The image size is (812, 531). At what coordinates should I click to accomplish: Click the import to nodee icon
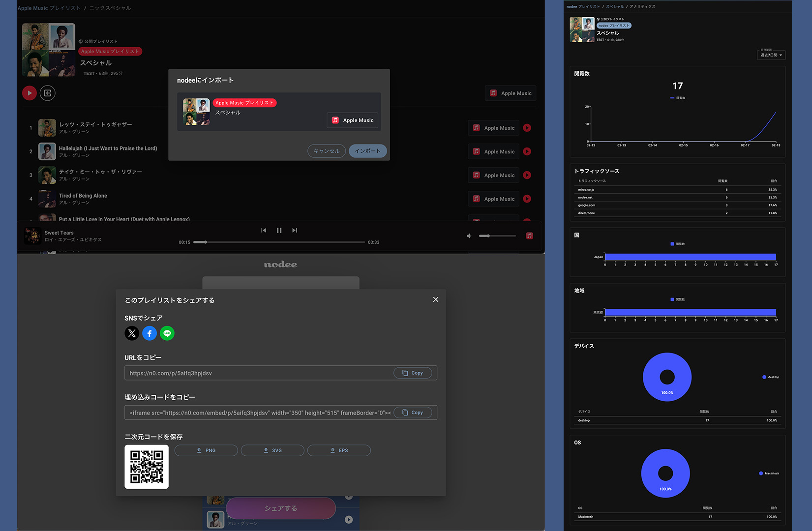(x=48, y=93)
